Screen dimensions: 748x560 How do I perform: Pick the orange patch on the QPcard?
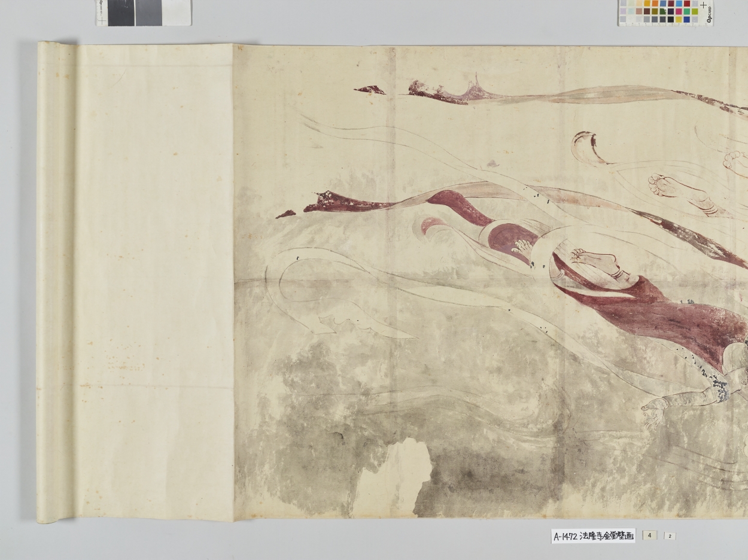click(655, 4)
